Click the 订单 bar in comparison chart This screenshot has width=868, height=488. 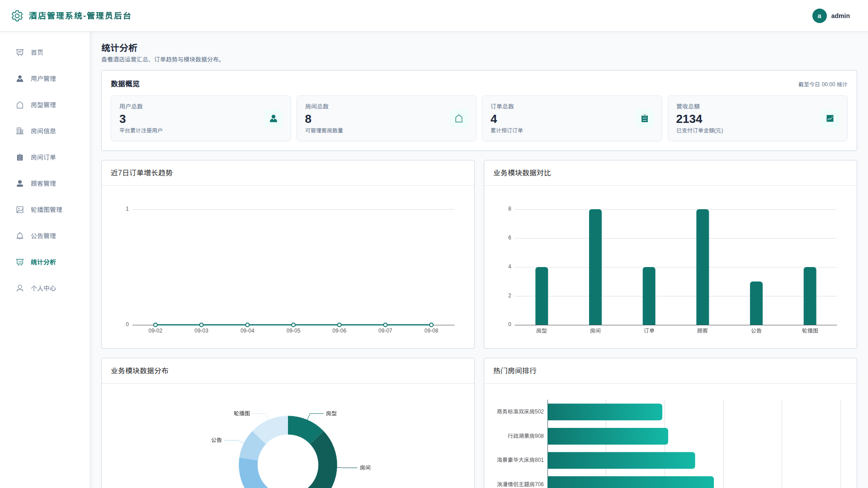coord(649,296)
